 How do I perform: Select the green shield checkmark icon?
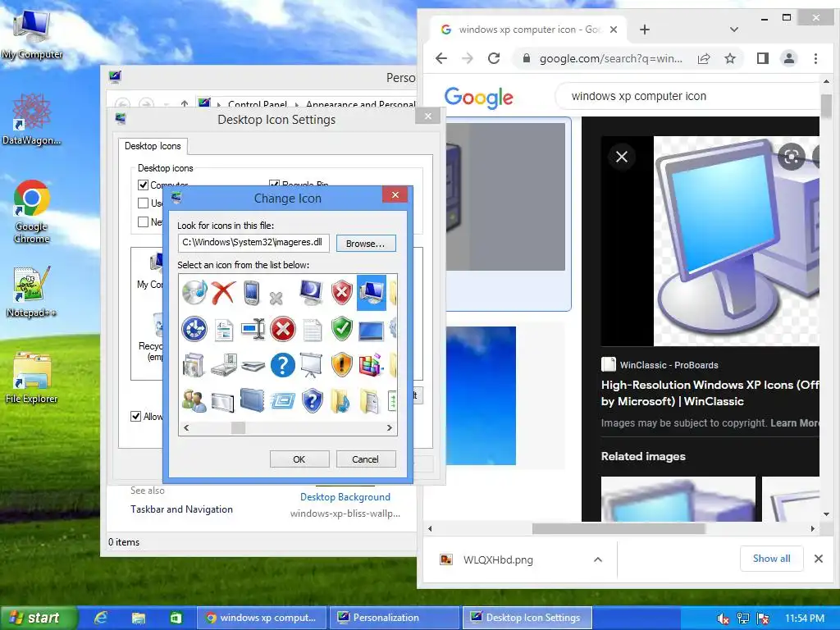(342, 329)
